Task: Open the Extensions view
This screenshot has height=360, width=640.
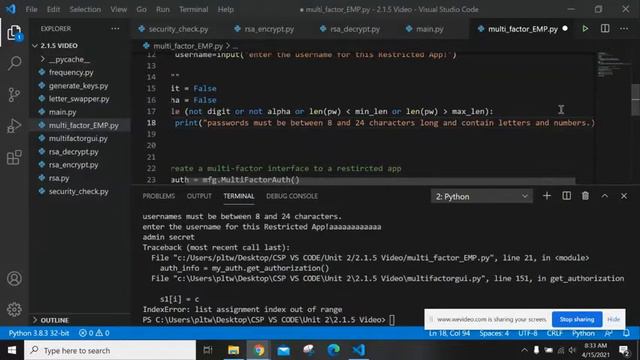Action: (14, 157)
